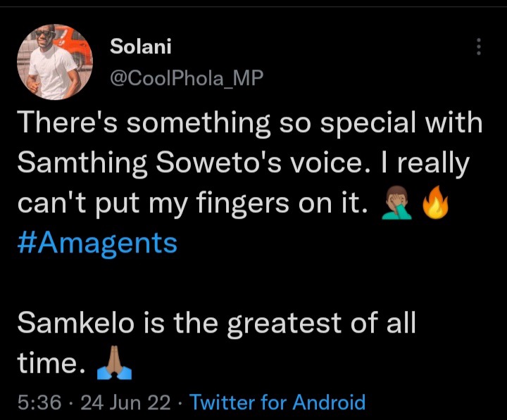The image size is (507, 420).
Task: Click the fire emoji in the tweet
Action: [436, 202]
